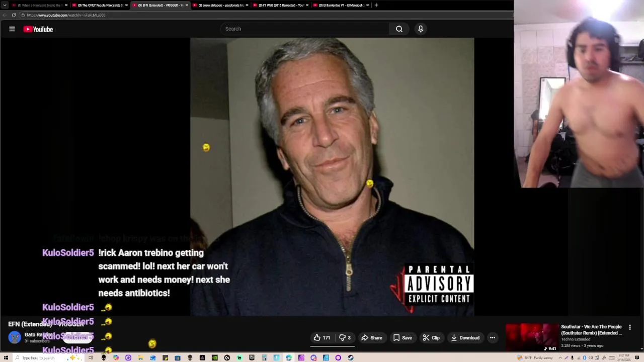
Task: Play the Southstar We Are The People thumbnail
Action: click(532, 337)
